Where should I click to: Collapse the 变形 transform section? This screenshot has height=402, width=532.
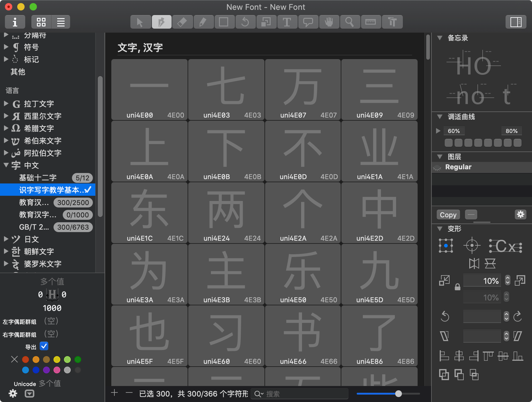coord(440,229)
